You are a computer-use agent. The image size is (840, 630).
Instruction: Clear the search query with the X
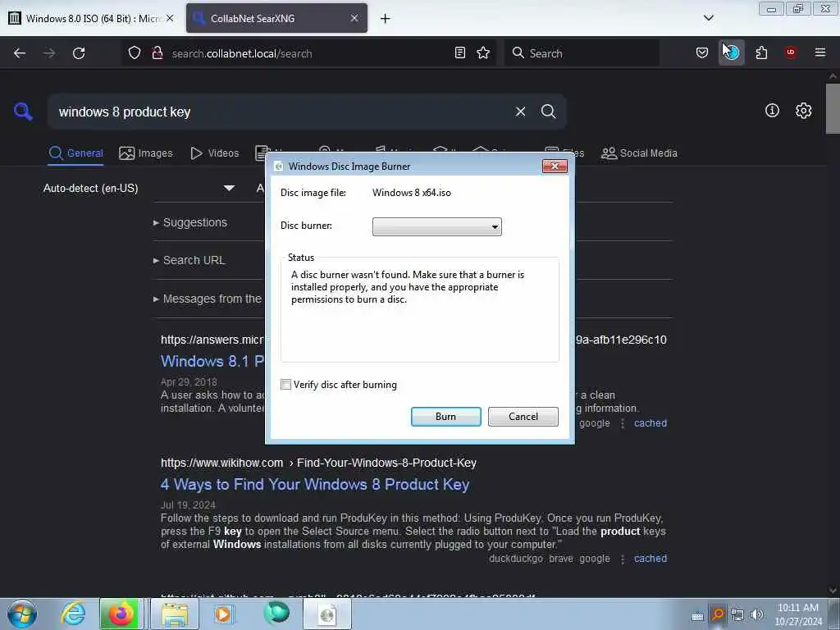[x=520, y=112]
